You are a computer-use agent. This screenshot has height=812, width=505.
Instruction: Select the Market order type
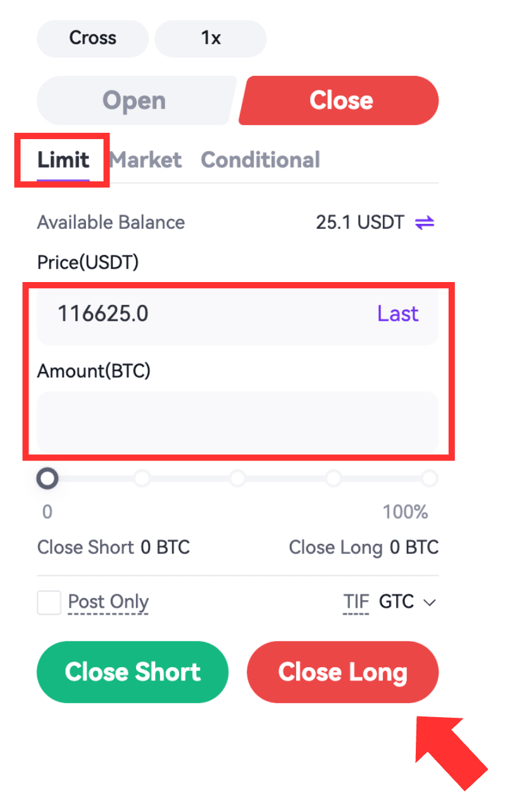(x=146, y=160)
